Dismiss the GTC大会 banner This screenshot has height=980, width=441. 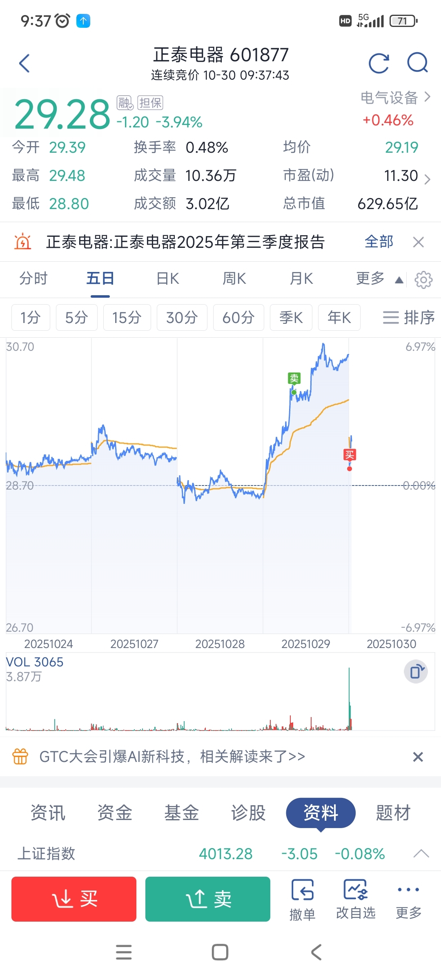(418, 757)
